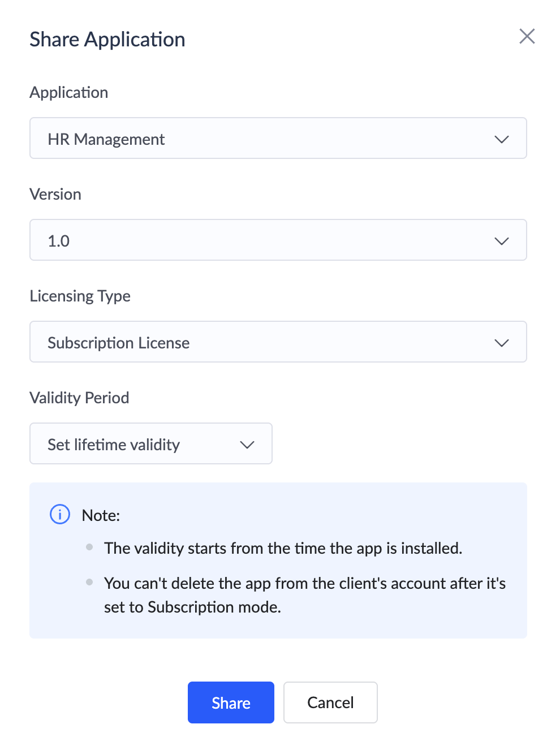Select the '1.0' value in Version field
Image resolution: width=560 pixels, height=750 pixels.
coord(59,241)
